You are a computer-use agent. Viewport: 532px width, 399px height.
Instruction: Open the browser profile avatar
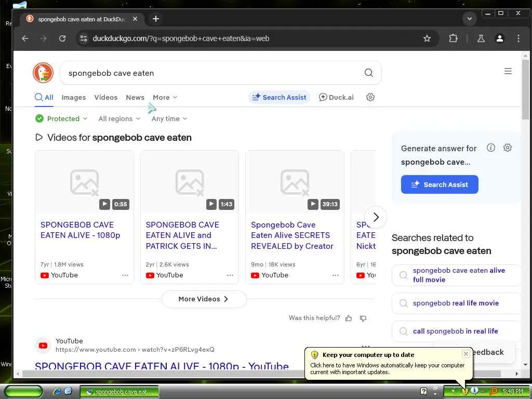click(499, 38)
